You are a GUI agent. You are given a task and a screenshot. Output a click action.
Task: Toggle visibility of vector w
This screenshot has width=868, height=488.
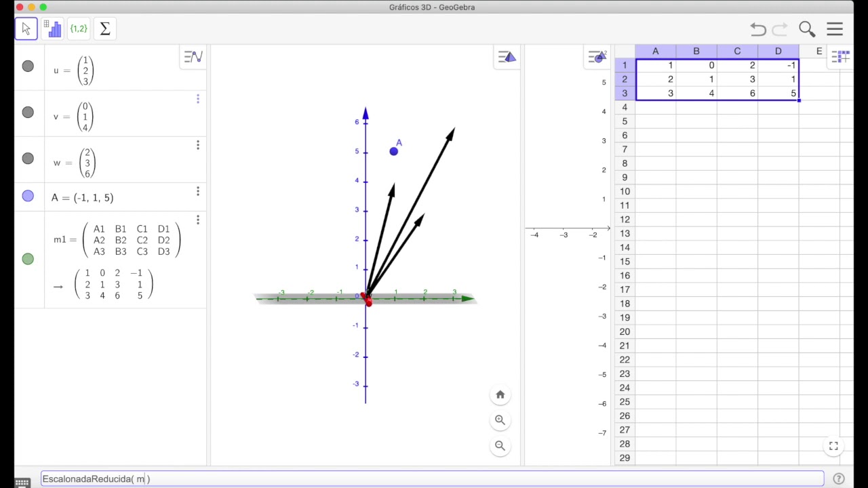click(28, 158)
